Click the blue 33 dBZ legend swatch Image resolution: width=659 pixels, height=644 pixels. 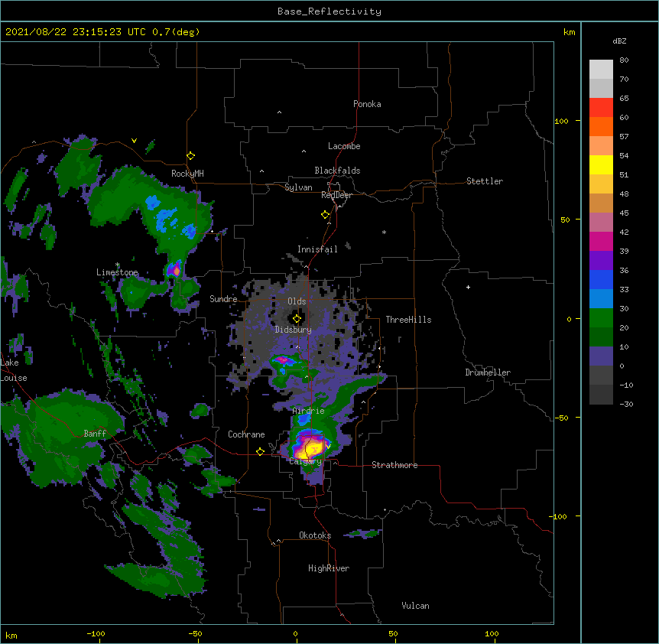point(601,279)
